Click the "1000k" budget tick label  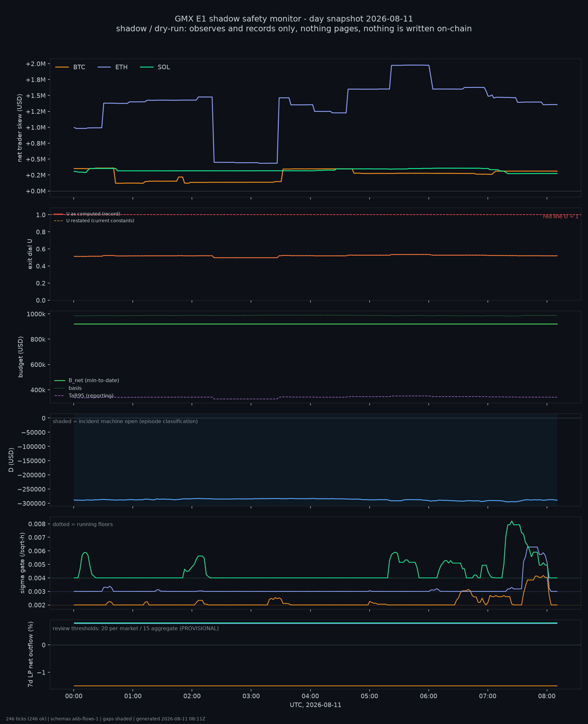[36, 314]
